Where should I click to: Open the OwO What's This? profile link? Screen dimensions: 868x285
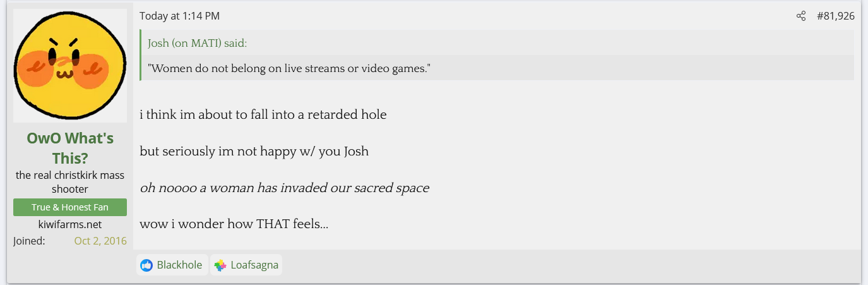70,148
